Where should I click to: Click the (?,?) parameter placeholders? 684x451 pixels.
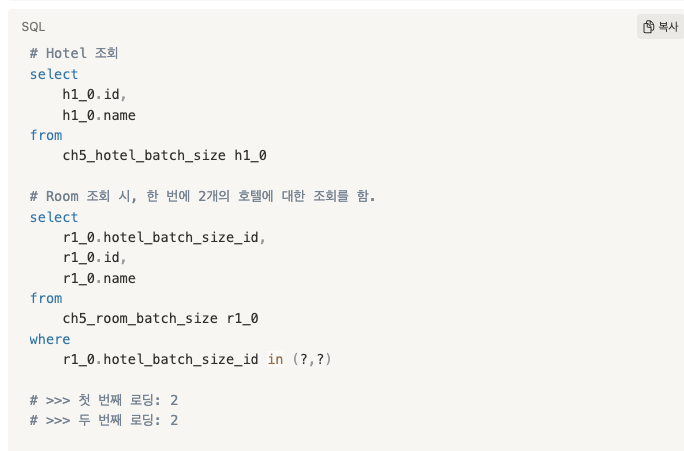pyautogui.click(x=312, y=359)
